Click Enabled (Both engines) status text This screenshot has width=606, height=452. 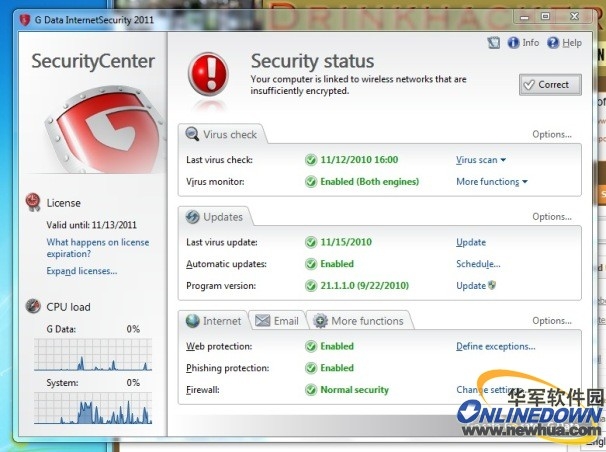pyautogui.click(x=369, y=182)
